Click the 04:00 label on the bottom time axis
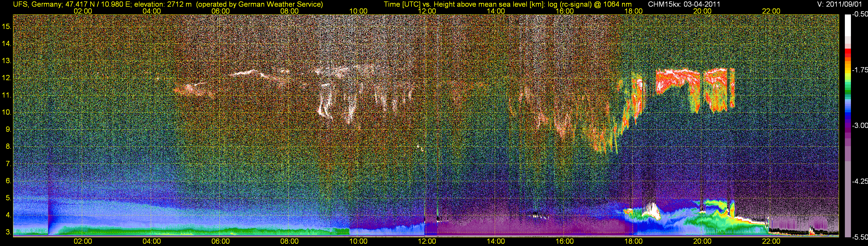The width and height of the screenshot is (868, 246). (152, 241)
